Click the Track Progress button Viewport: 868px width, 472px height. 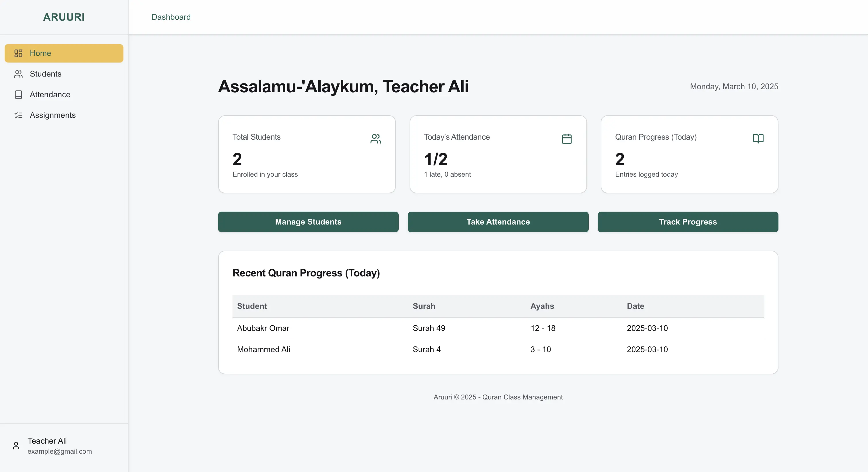(687, 222)
